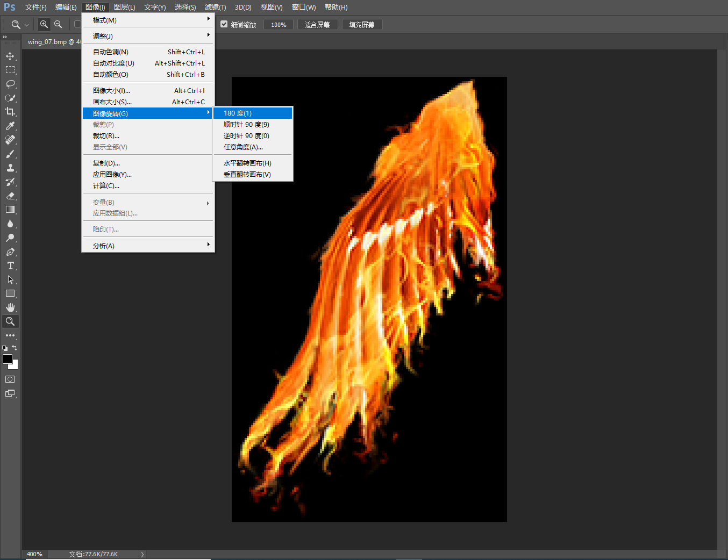Open 图像大小(I)... dialog
The image size is (728, 560).
148,90
